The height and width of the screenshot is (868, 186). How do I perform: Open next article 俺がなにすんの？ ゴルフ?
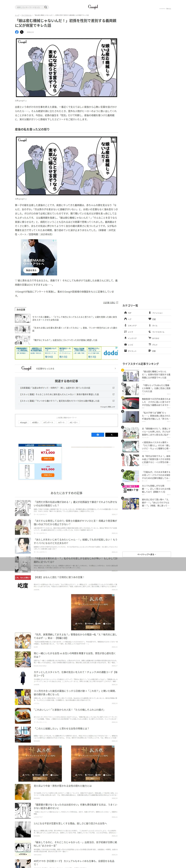(66, 340)
